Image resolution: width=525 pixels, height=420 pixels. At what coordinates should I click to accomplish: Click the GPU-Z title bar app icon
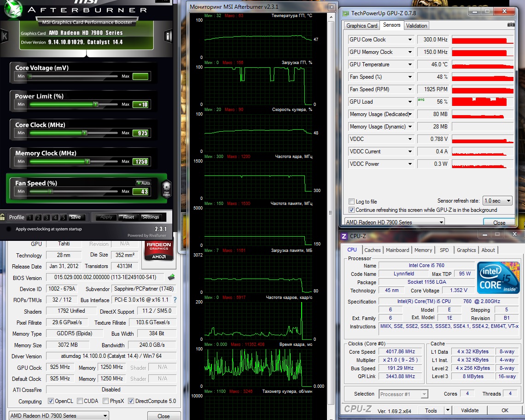(345, 13)
